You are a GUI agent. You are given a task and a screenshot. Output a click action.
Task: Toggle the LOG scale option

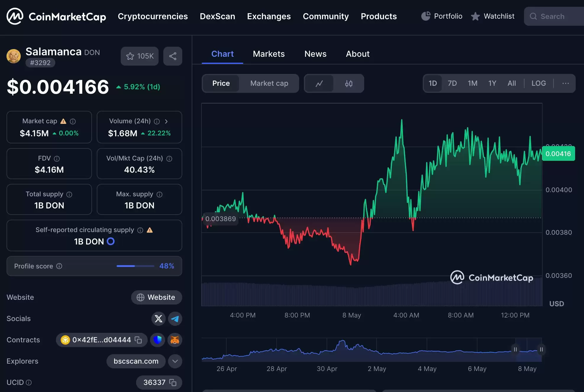538,84
